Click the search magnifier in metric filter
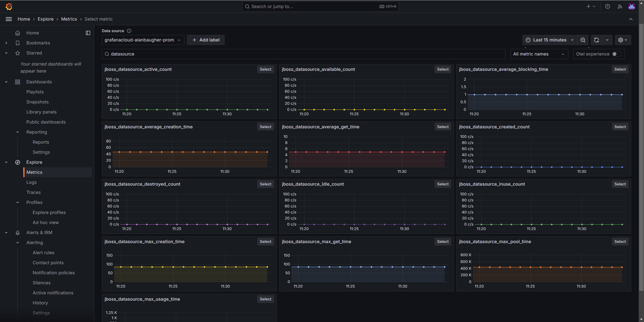 pos(107,54)
